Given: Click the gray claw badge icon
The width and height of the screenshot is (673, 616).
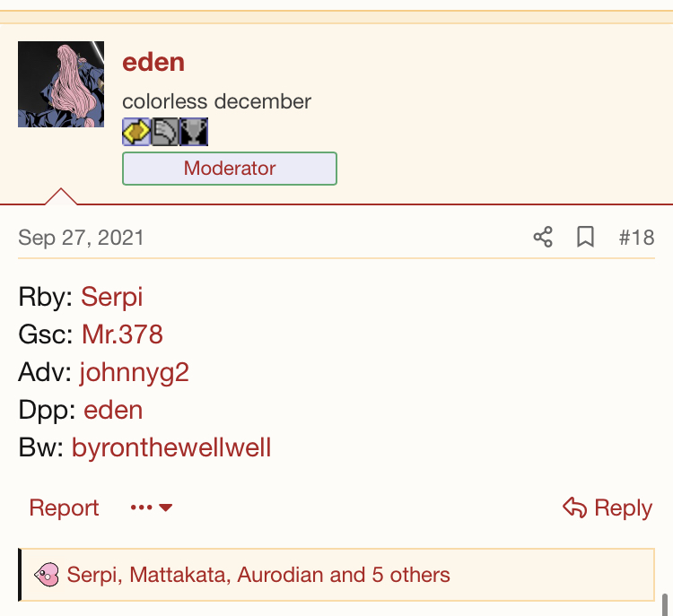Looking at the screenshot, I should (165, 132).
